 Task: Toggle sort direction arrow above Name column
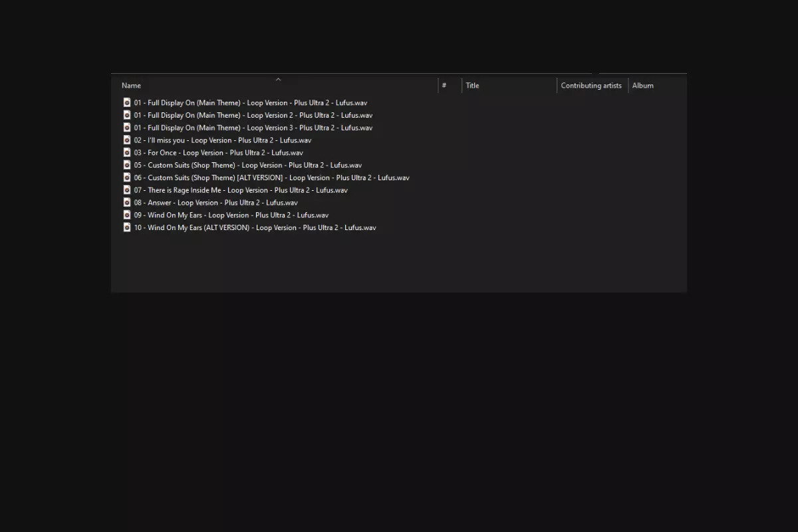click(278, 79)
